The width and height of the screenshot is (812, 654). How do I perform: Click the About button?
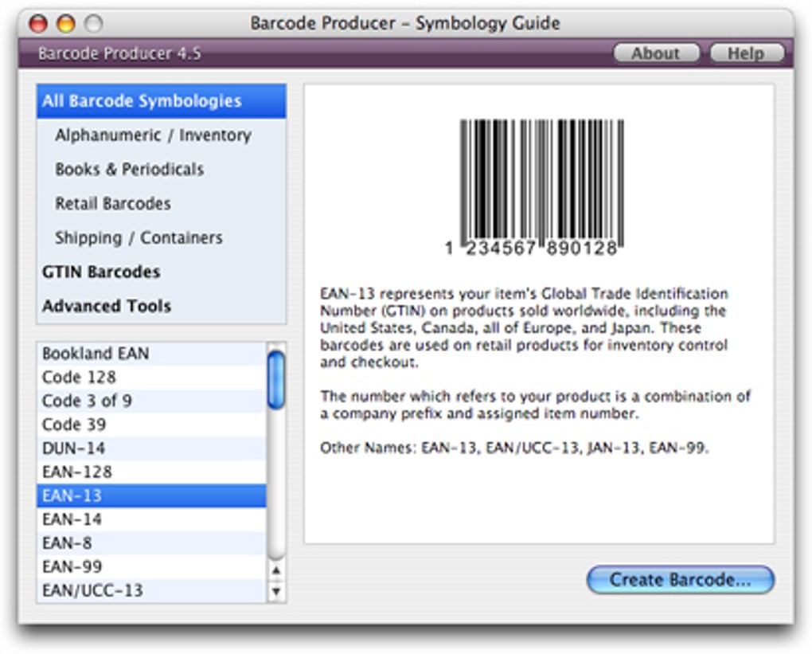pos(655,53)
